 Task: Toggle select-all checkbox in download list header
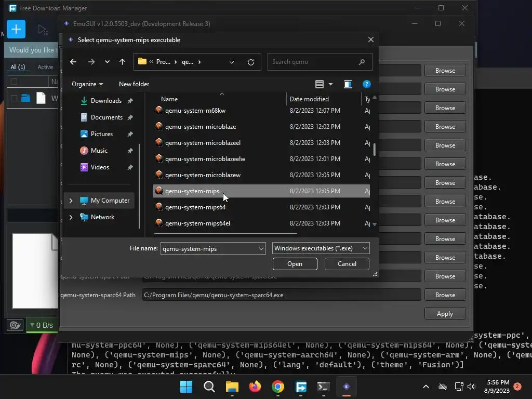click(14, 82)
